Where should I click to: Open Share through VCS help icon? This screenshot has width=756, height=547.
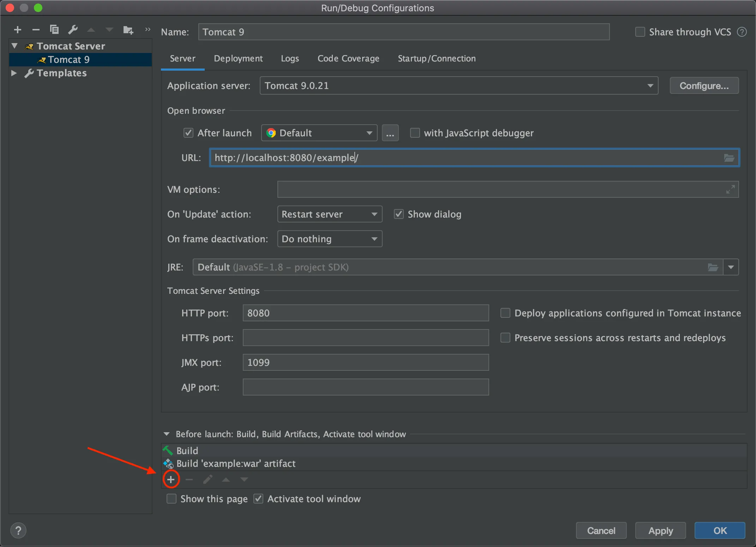742,32
